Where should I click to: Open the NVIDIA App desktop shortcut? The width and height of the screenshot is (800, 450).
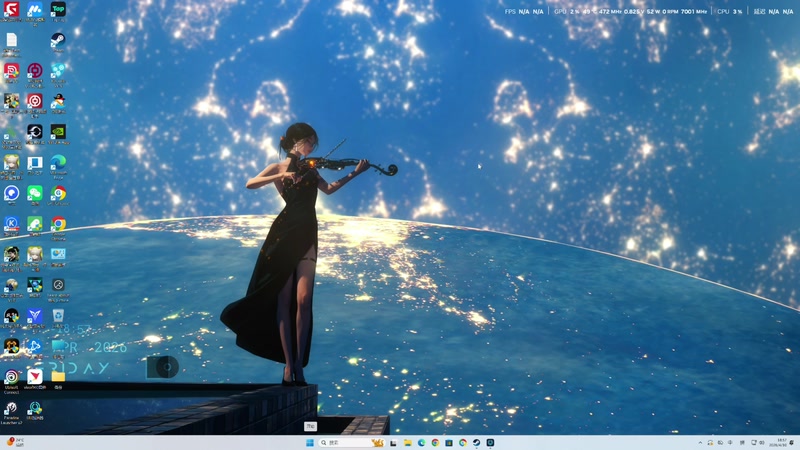[58, 135]
